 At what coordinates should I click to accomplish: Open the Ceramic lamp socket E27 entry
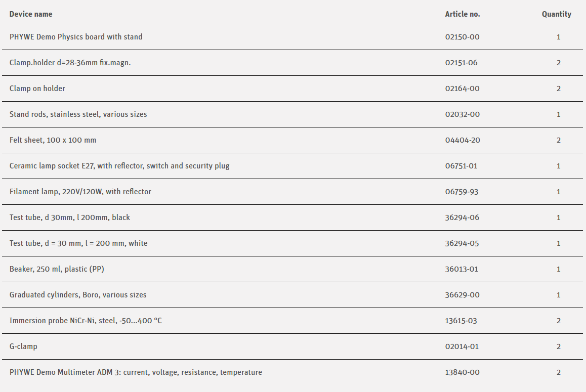click(x=119, y=166)
